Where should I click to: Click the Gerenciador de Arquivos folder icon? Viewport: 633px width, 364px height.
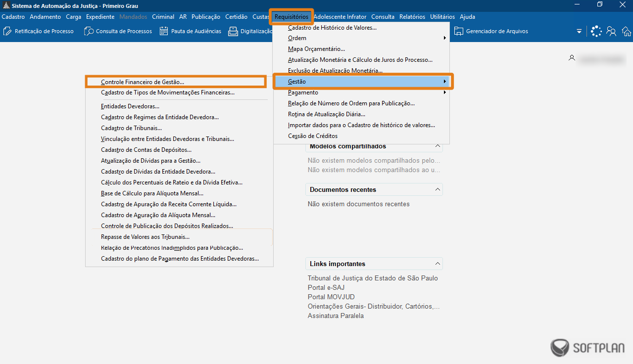point(459,31)
